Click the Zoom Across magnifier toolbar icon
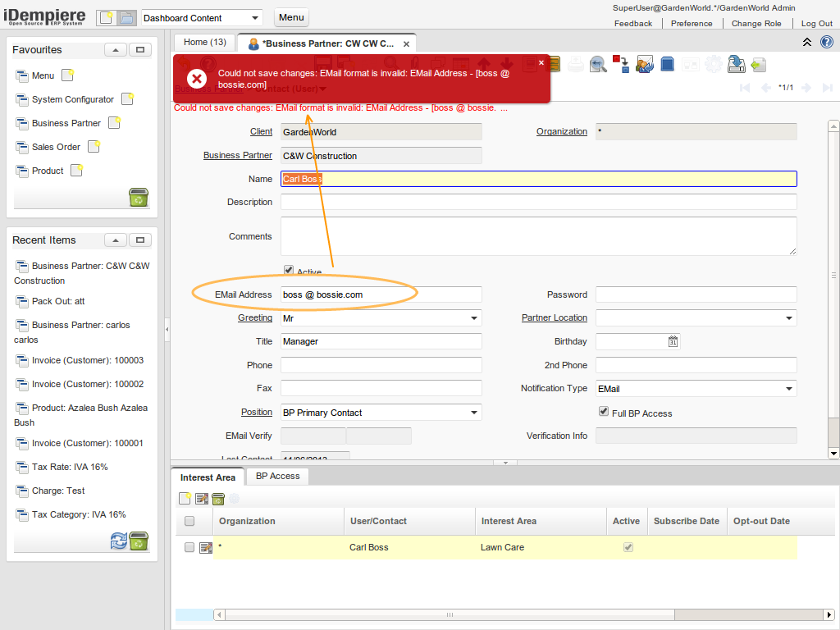This screenshot has height=630, width=840. coord(598,64)
